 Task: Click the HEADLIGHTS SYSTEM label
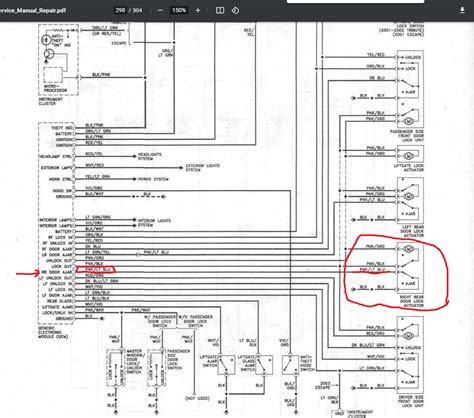[x=150, y=156]
